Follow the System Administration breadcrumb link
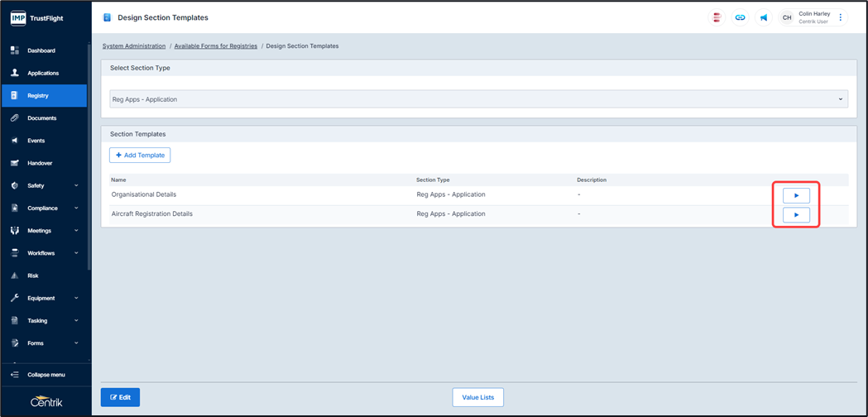Screen dimensions: 868x417 pos(134,46)
